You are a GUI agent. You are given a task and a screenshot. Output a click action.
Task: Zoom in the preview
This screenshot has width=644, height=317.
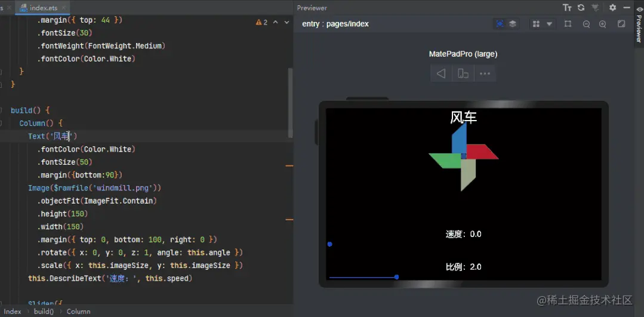(x=602, y=24)
